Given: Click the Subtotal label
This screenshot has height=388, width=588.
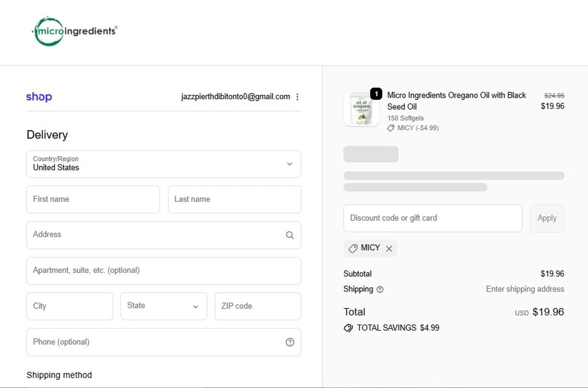Looking at the screenshot, I should click(x=358, y=274).
